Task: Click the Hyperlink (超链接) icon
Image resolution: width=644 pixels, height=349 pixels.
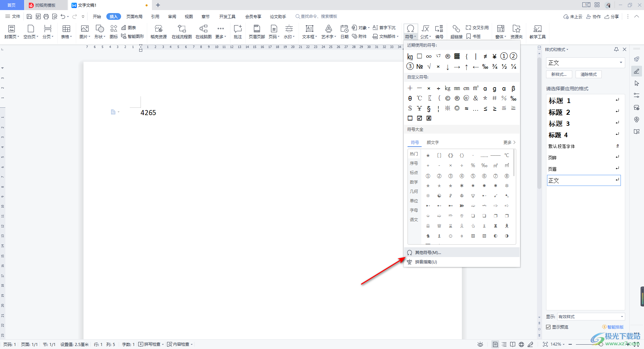Action: [456, 32]
